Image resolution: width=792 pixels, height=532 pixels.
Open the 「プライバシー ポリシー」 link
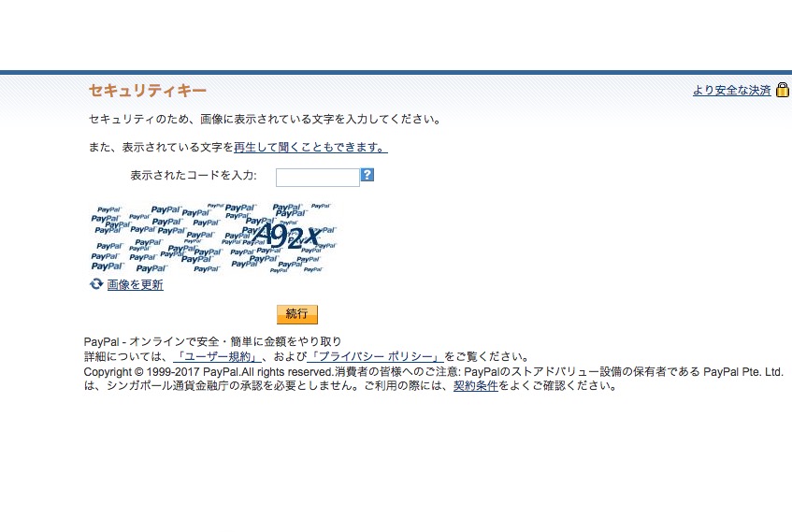pos(375,356)
